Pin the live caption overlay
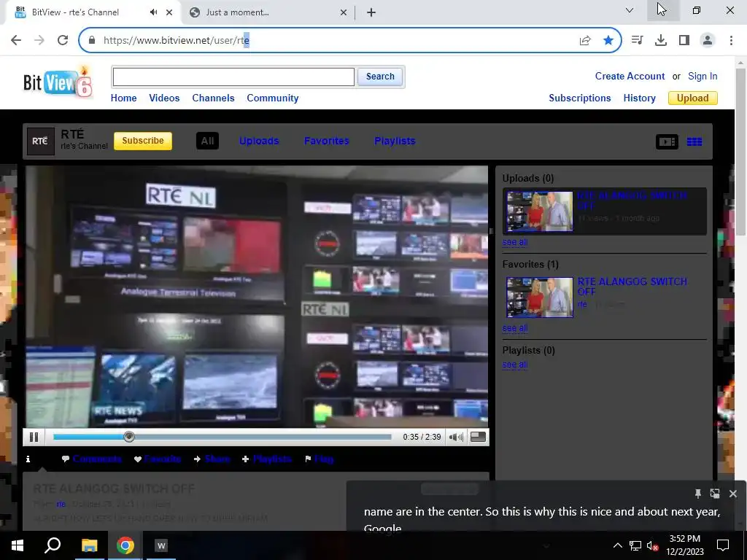Viewport: 747px width, 560px height. point(697,494)
